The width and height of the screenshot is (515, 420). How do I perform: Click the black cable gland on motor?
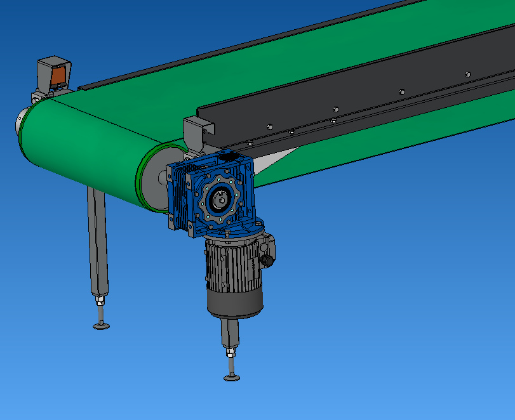[267, 261]
